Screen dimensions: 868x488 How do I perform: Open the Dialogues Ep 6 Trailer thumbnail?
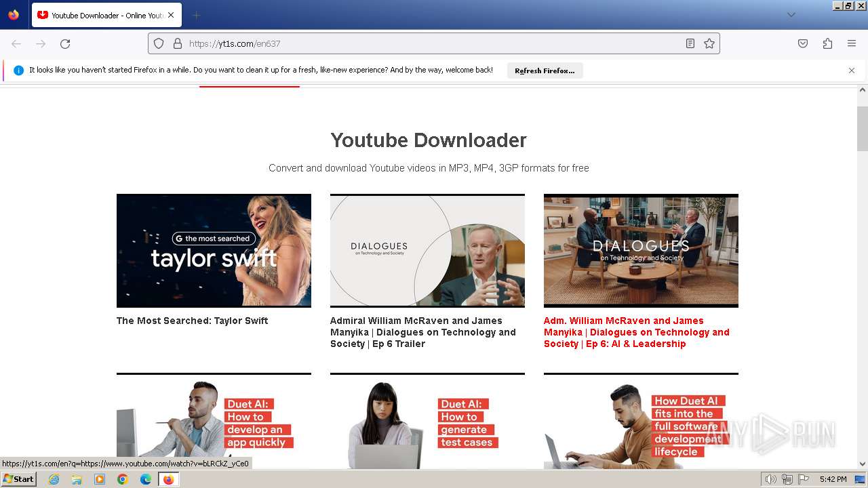pyautogui.click(x=427, y=250)
